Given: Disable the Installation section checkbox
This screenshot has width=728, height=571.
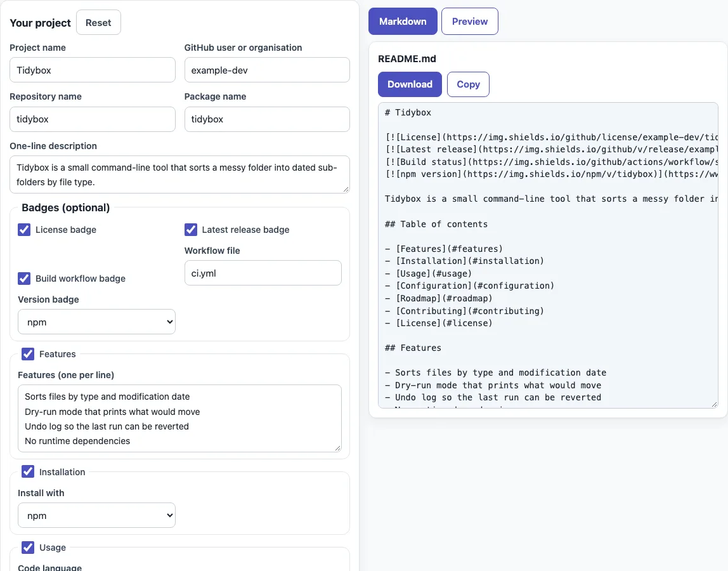Looking at the screenshot, I should [28, 471].
